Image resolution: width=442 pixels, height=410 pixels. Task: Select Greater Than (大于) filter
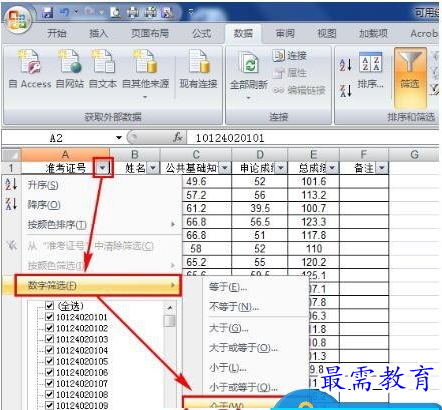tap(255, 328)
